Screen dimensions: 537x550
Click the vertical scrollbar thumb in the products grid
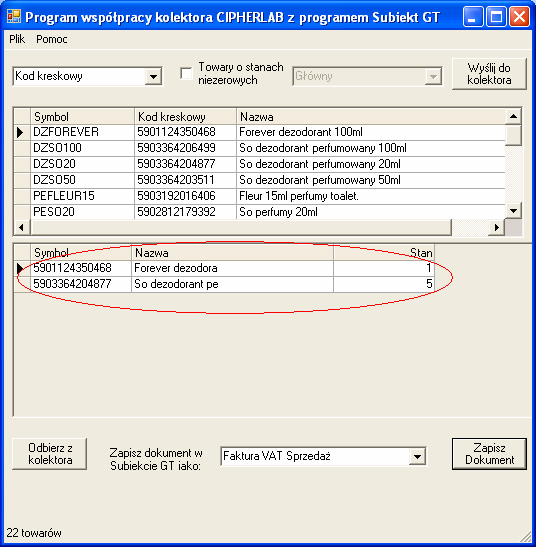tap(513, 135)
